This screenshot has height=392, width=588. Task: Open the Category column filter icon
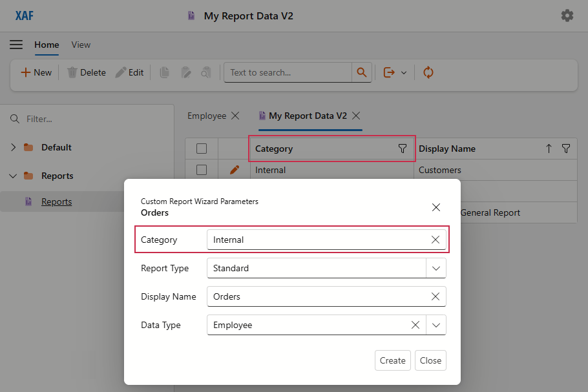pos(403,149)
